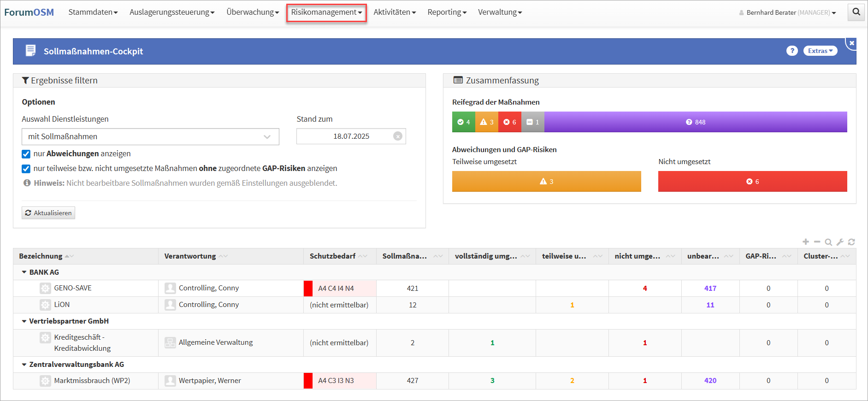Collapse the Zentralverwaltungsbank AG group

click(x=24, y=365)
